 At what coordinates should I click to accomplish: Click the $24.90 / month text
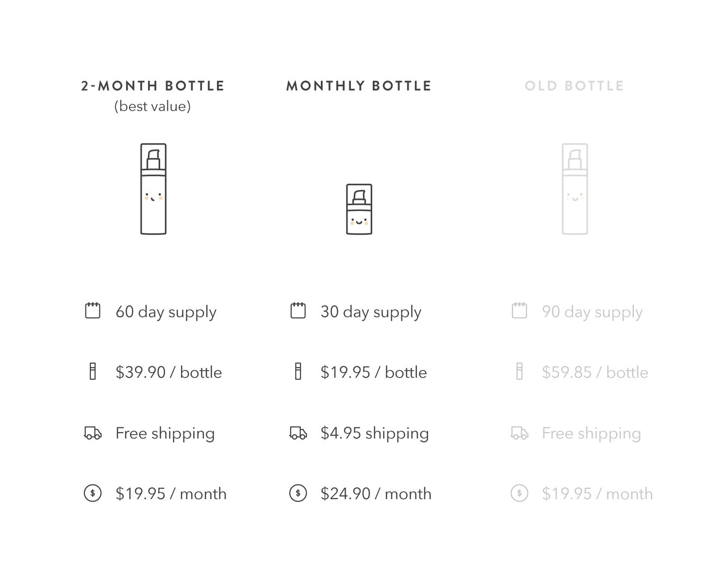point(376,494)
